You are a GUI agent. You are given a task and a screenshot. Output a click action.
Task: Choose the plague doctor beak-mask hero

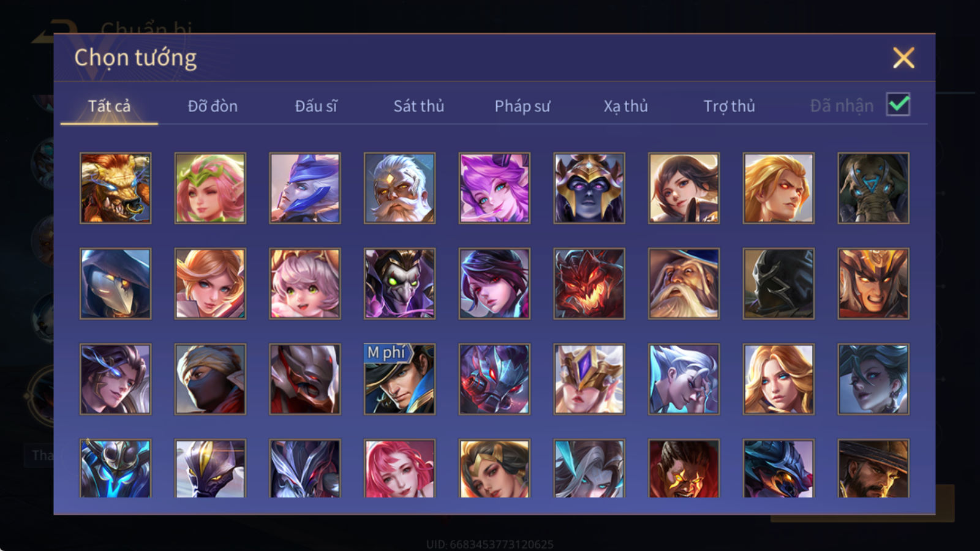coord(115,283)
